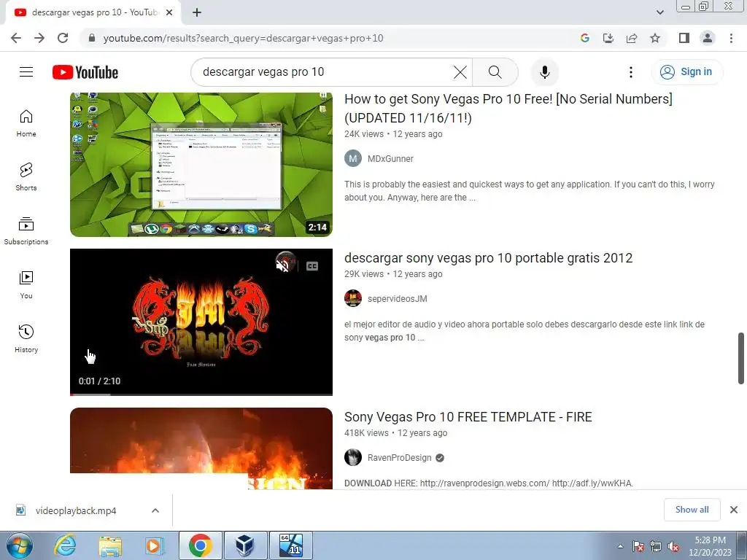
Task: Open descargar sony vegas pro 10 portable title
Action: click(x=488, y=258)
